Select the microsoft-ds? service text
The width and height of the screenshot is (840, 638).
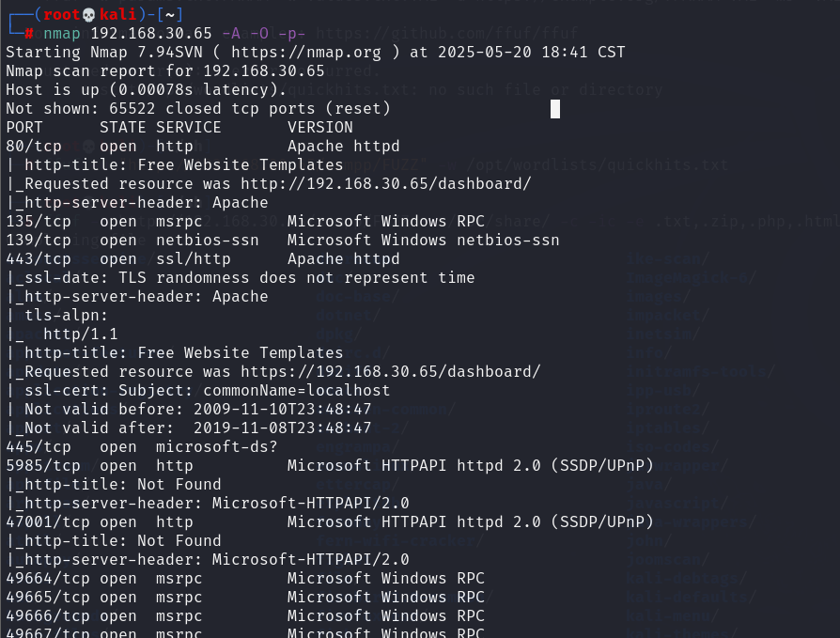pyautogui.click(x=216, y=446)
